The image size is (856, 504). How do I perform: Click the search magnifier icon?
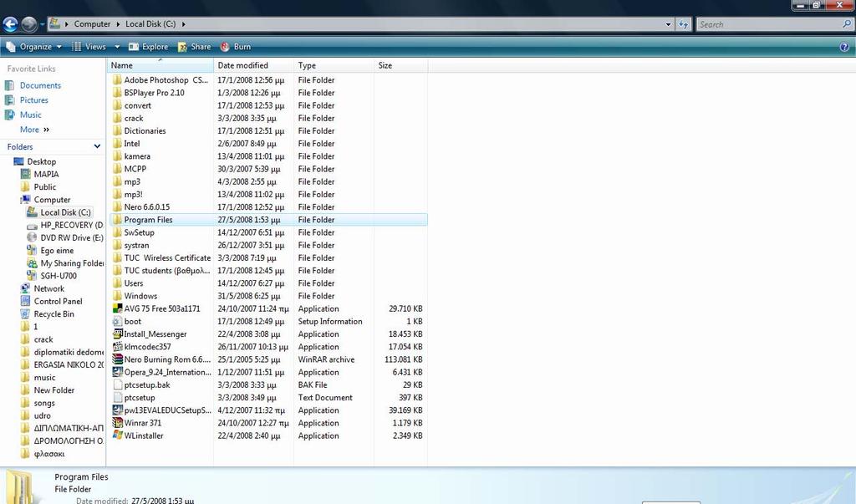(847, 24)
